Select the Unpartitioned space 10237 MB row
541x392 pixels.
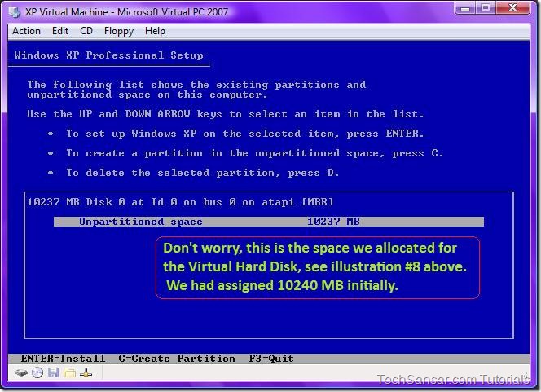pyautogui.click(x=269, y=222)
